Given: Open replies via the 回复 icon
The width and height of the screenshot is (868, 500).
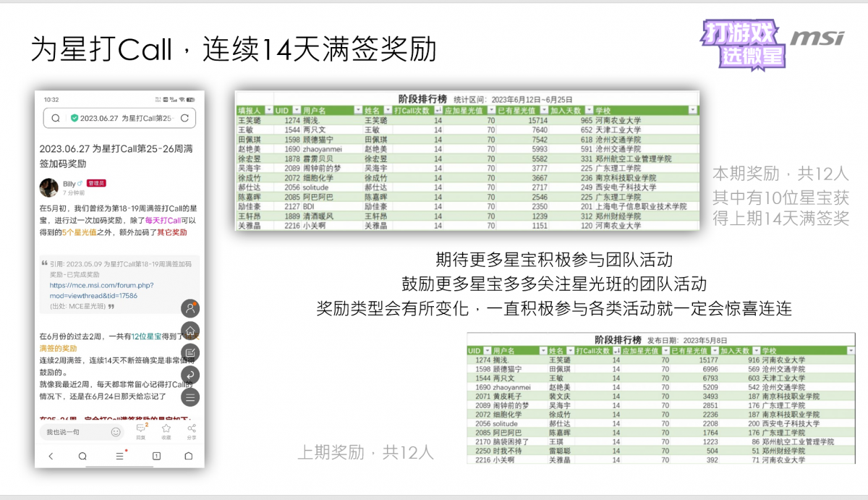Looking at the screenshot, I should 140,431.
